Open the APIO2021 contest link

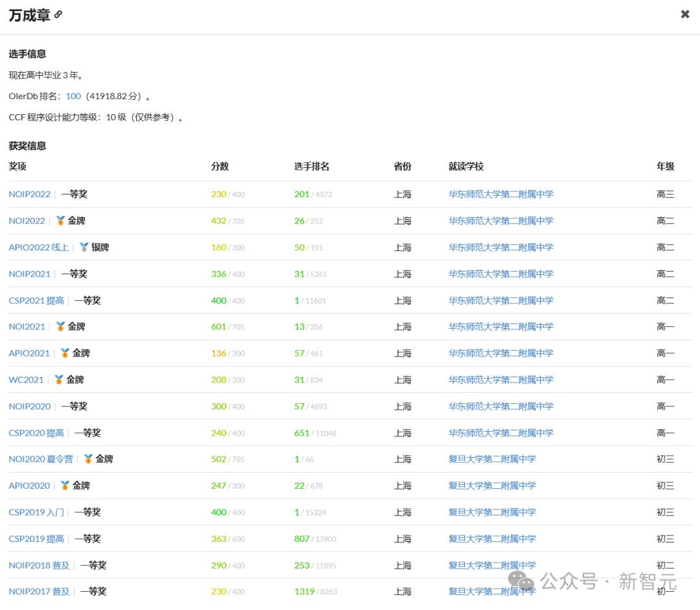pyautogui.click(x=29, y=353)
